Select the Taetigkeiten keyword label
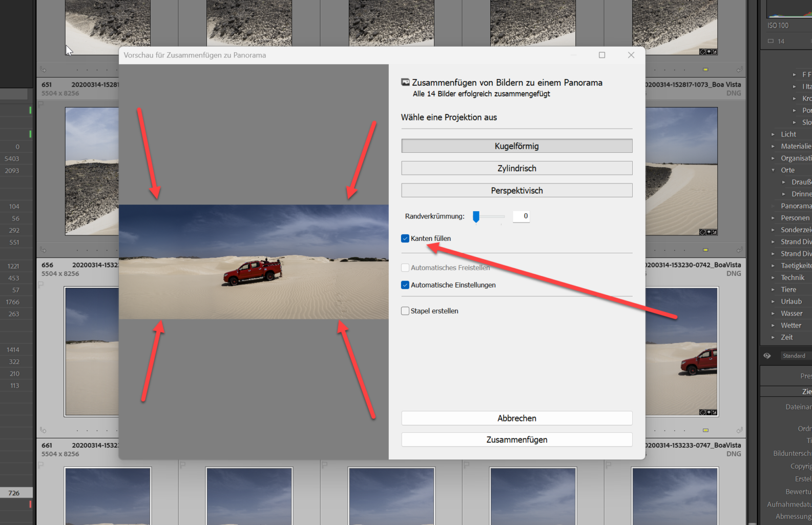812x525 pixels. pyautogui.click(x=796, y=266)
